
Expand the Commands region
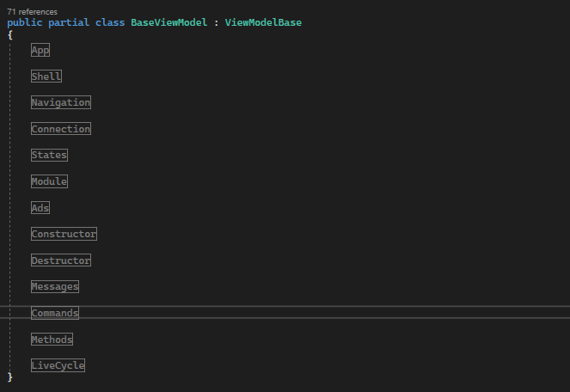55,313
